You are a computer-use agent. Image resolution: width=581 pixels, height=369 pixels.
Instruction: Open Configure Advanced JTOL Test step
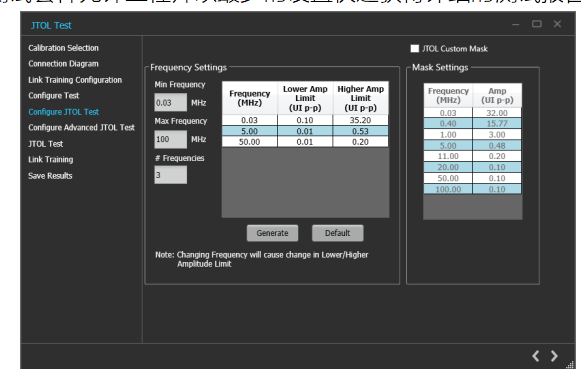82,127
